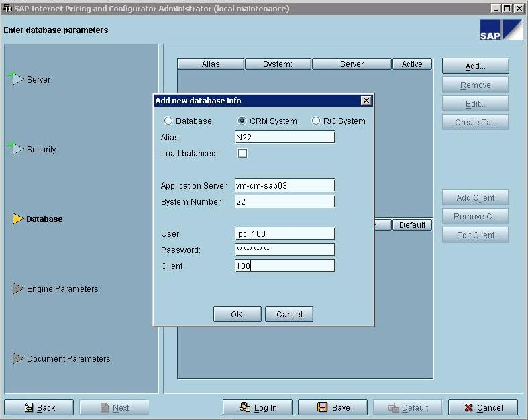Screen dimensions: 528x420
Task: Focus the Application Server text field
Action: pyautogui.click(x=284, y=185)
